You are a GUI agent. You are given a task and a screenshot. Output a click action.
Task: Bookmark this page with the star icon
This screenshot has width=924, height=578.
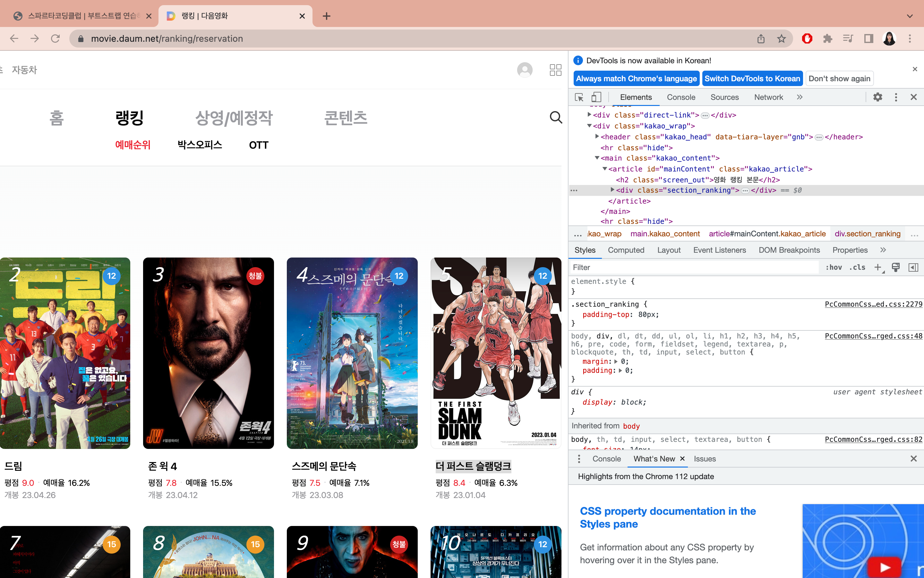[x=782, y=39]
